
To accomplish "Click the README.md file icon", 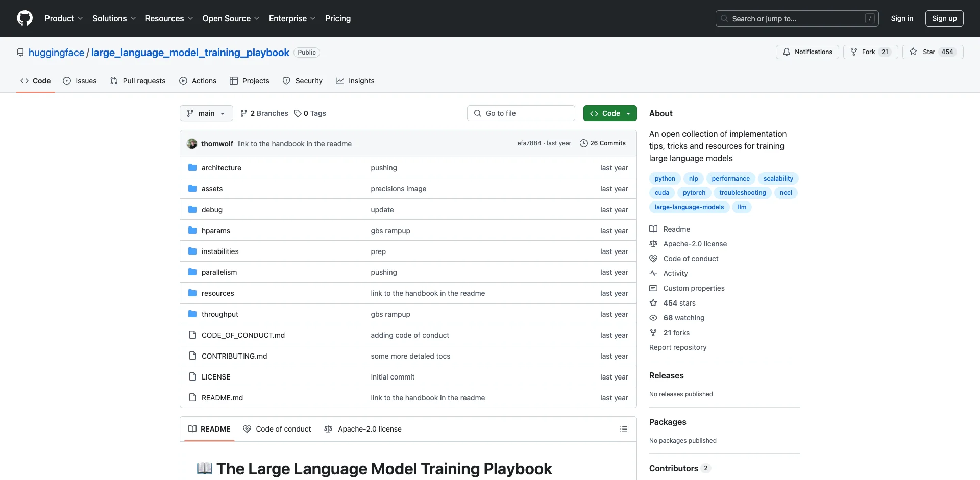I will click(192, 398).
